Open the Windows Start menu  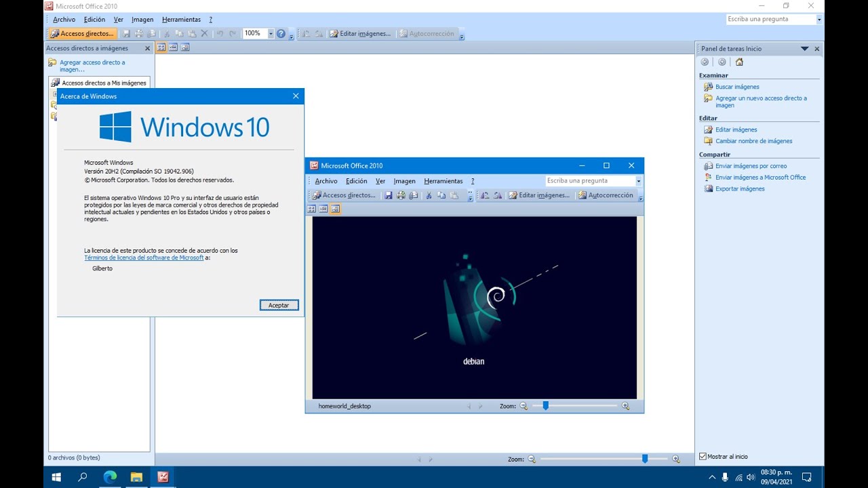pyautogui.click(x=56, y=477)
